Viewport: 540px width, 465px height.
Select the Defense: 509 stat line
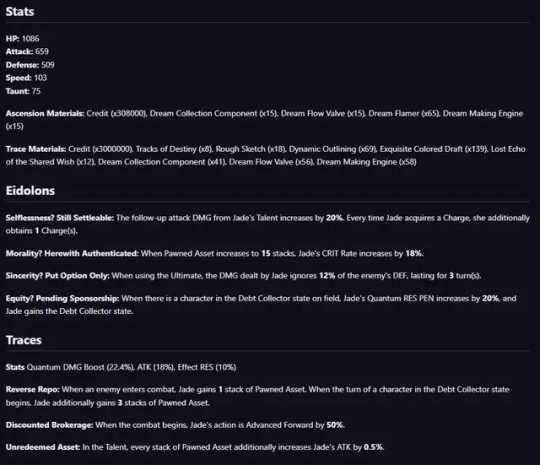pos(30,65)
